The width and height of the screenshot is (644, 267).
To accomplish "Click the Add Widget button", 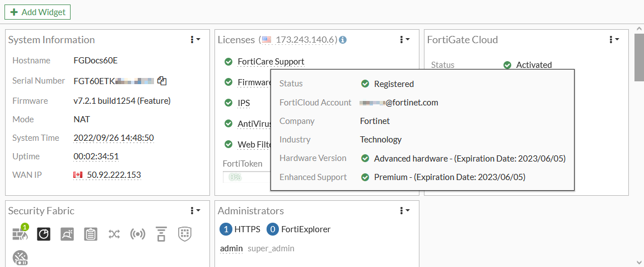I will (38, 12).
